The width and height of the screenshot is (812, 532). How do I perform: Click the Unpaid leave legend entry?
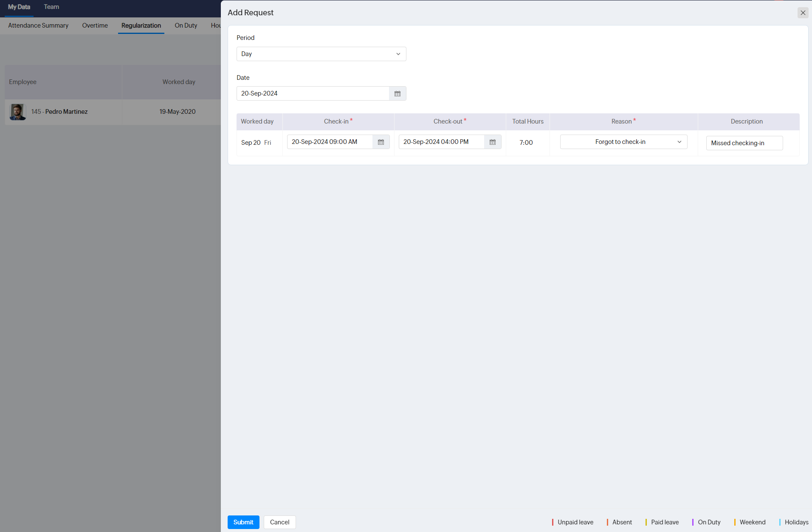(x=572, y=522)
